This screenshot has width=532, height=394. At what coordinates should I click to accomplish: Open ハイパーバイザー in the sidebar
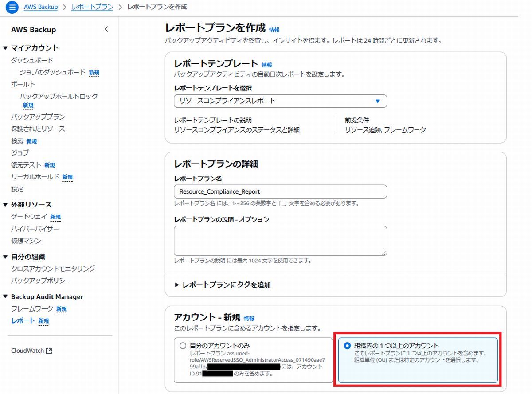(35, 229)
